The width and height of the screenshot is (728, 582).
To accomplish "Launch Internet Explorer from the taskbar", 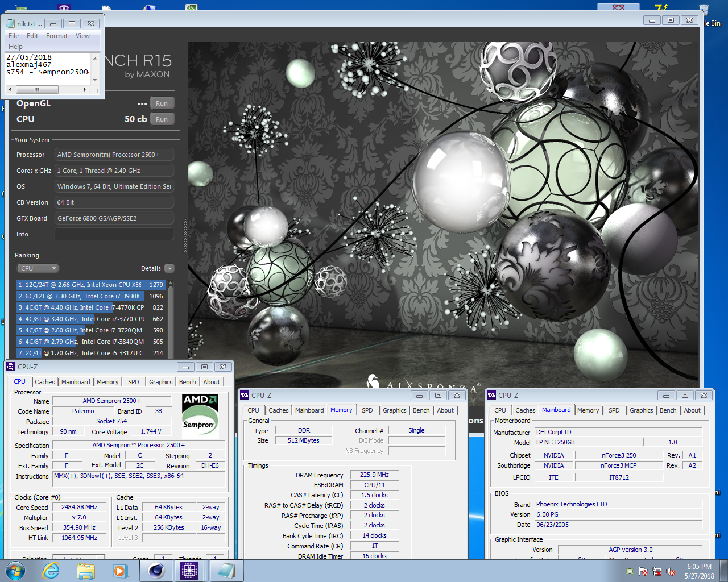I will (51, 571).
